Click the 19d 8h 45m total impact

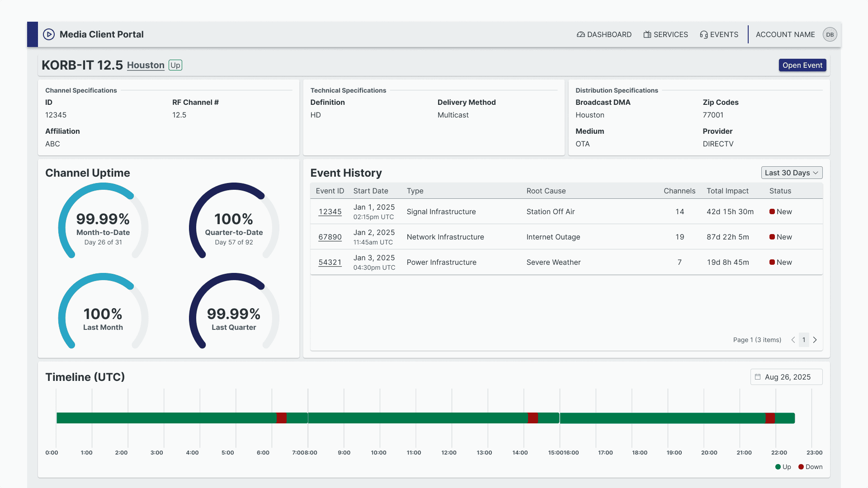728,262
